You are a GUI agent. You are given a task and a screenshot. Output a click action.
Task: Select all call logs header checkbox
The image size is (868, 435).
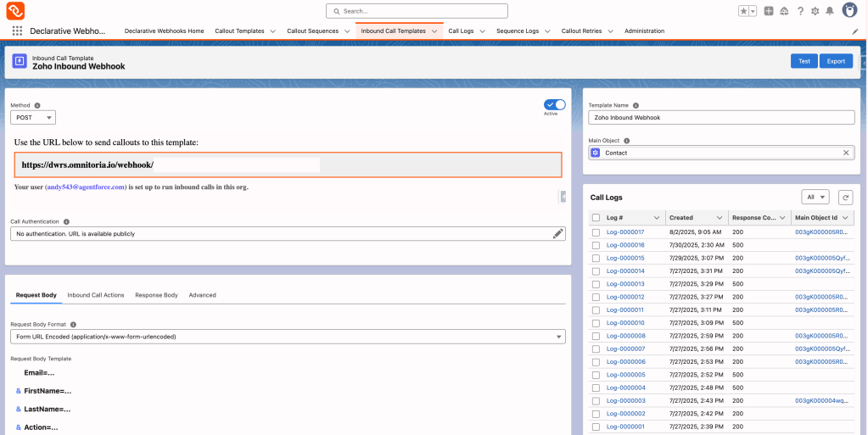(596, 218)
